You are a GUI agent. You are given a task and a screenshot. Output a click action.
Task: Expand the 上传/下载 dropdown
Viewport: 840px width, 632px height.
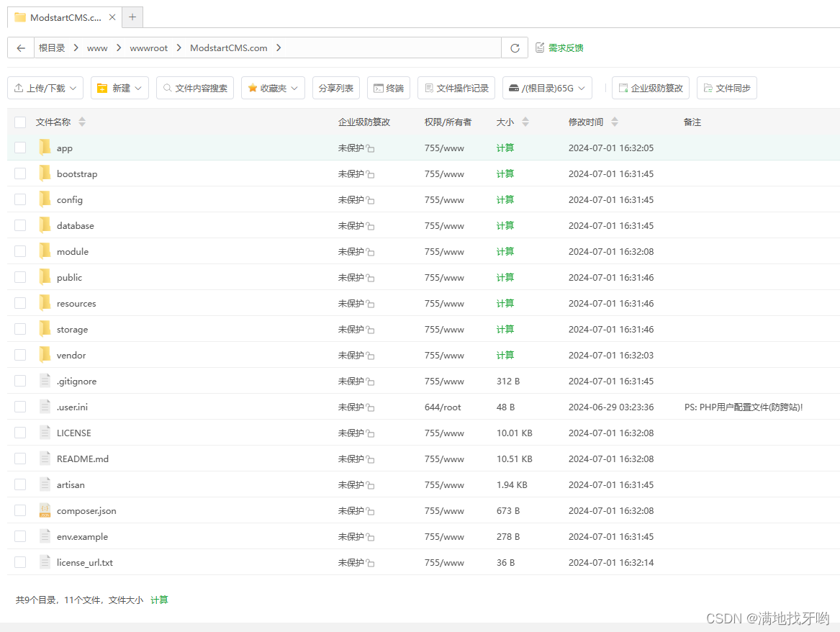coord(45,87)
